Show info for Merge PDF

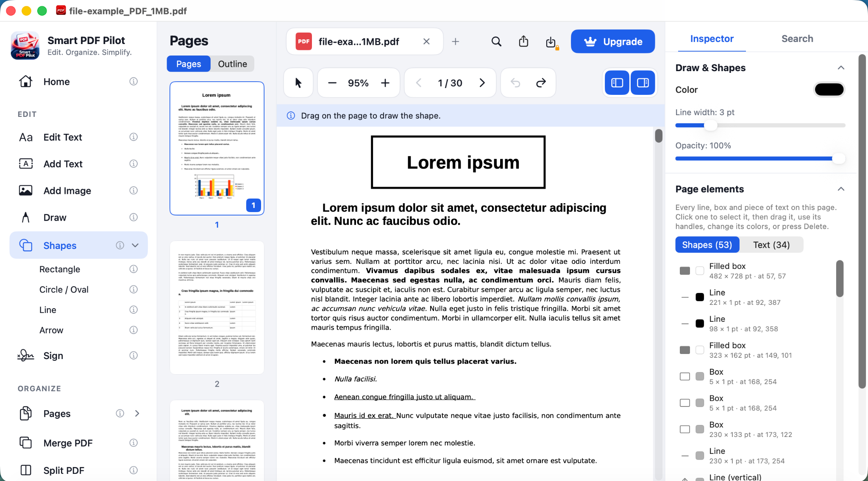pos(134,443)
